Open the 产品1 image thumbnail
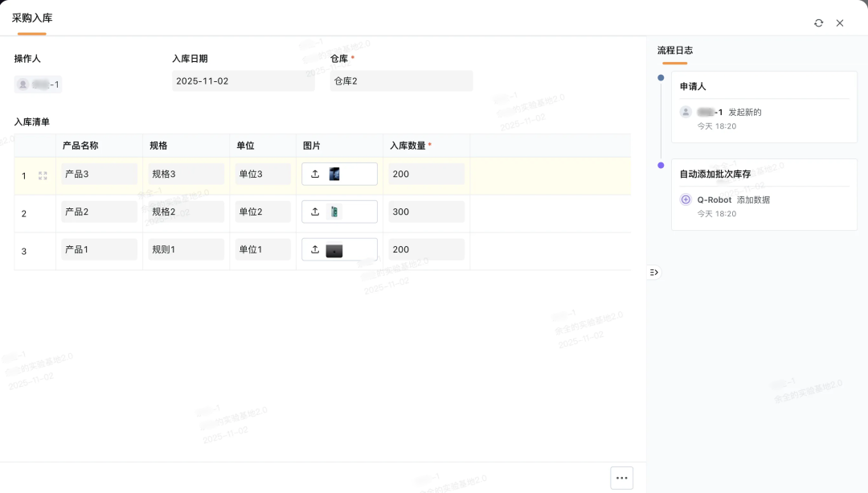 (334, 250)
